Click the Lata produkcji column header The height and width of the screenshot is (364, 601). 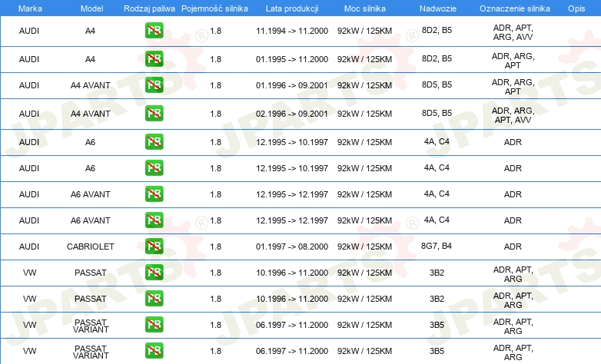point(292,8)
